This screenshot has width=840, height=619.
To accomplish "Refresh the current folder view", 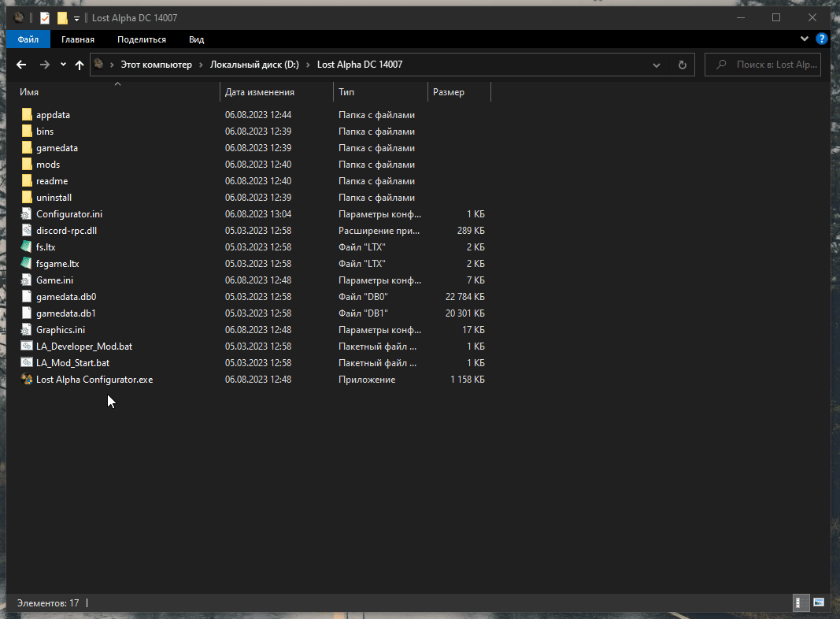I will 682,65.
